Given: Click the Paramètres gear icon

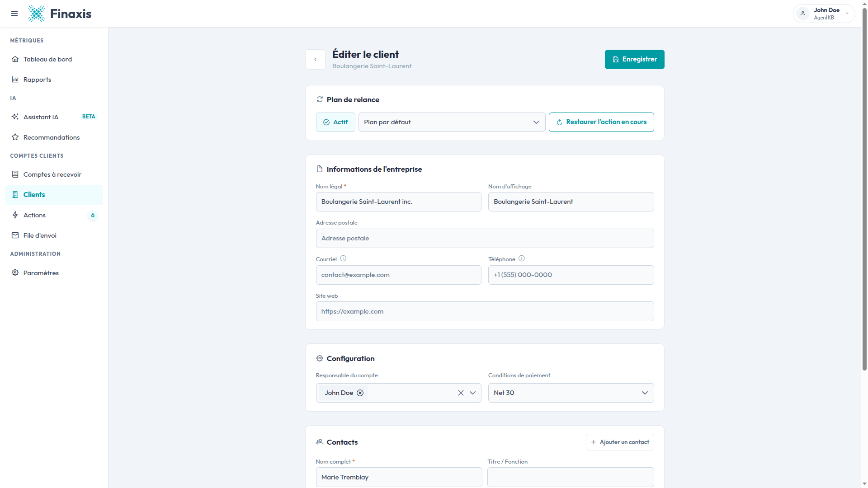Looking at the screenshot, I should pos(15,272).
